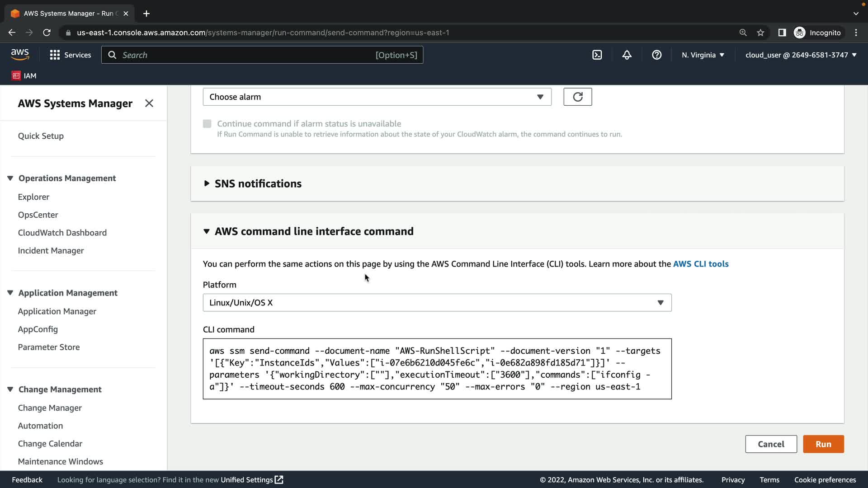Close the AWS Systems Manager sidebar

[x=149, y=103]
